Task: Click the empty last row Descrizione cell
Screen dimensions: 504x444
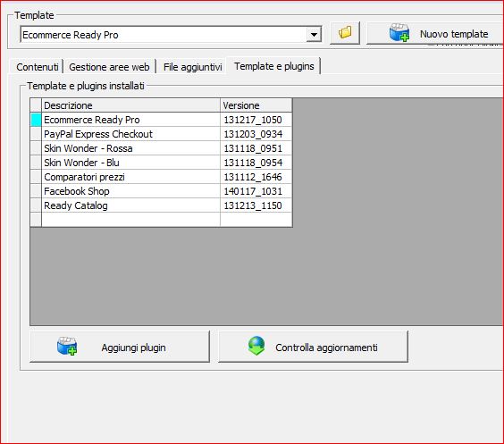Action: coord(130,220)
